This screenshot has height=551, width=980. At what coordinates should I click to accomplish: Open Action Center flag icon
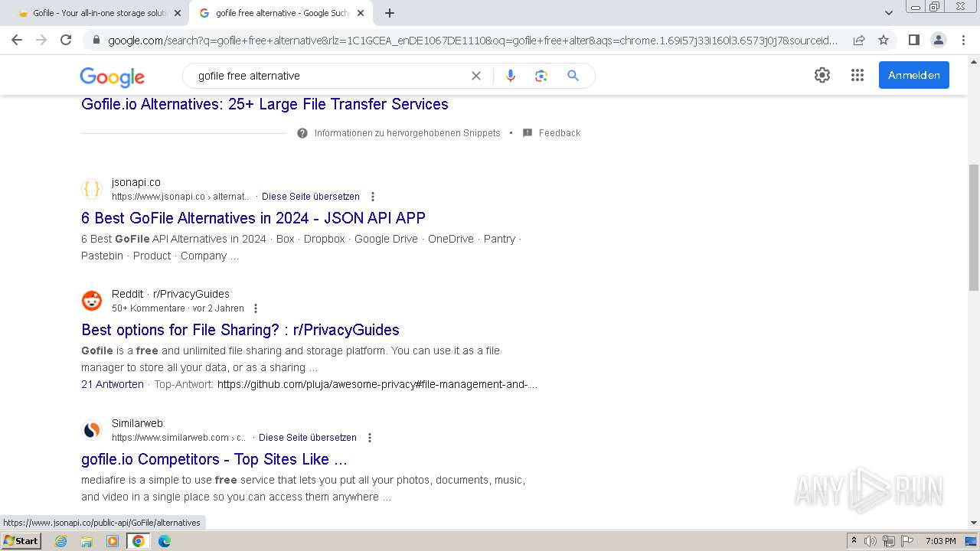point(907,541)
